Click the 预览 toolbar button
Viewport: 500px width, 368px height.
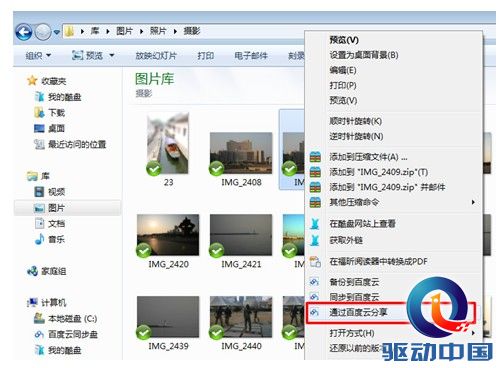coord(88,55)
